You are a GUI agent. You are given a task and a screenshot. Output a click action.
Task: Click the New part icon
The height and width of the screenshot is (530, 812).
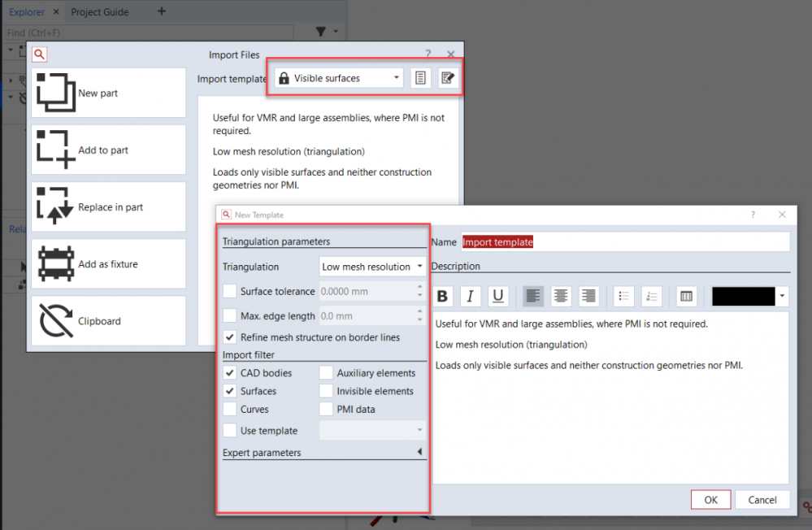(x=55, y=93)
